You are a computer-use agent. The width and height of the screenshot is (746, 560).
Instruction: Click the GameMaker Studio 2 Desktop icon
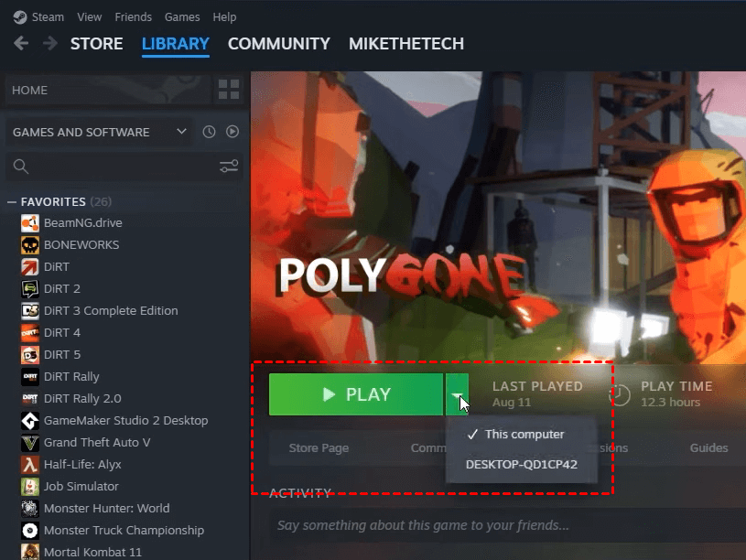[x=30, y=421]
